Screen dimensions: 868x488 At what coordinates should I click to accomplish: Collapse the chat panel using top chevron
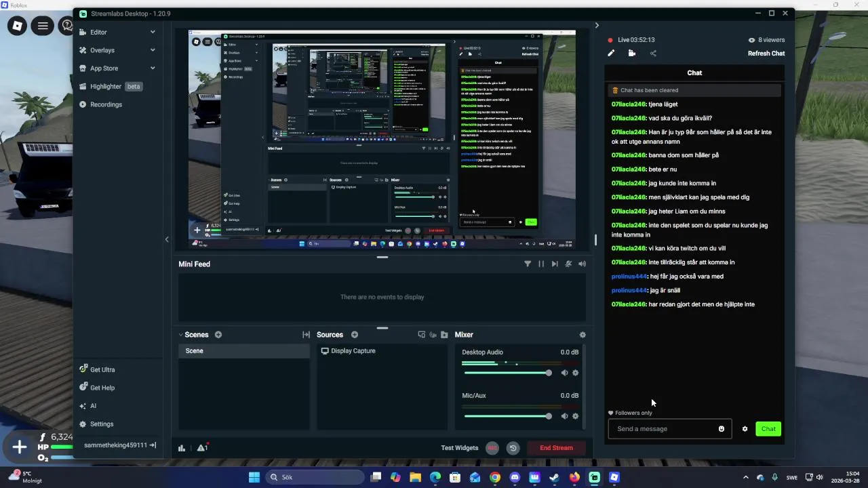[x=597, y=26]
